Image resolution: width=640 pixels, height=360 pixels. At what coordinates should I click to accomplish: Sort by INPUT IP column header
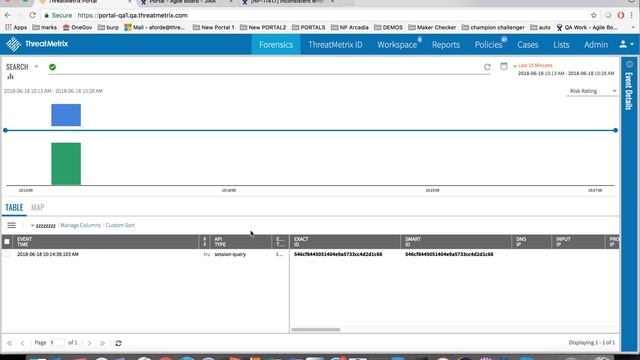(578, 242)
